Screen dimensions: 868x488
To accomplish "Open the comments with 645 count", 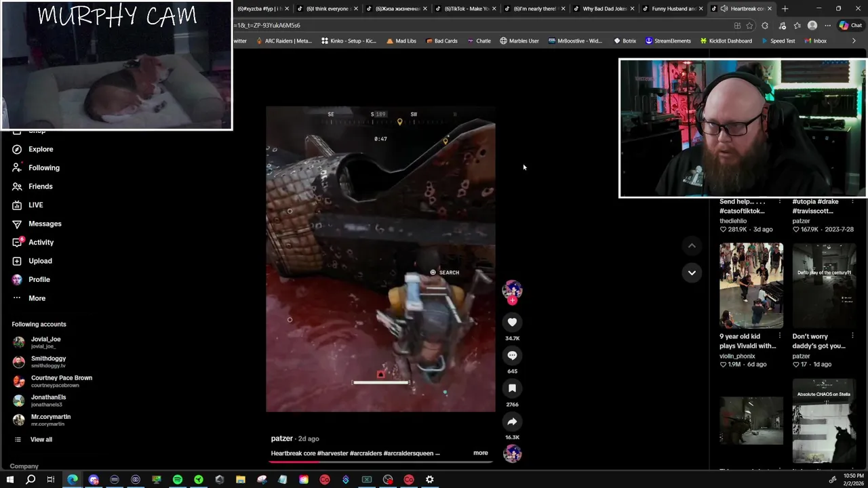I will (512, 355).
